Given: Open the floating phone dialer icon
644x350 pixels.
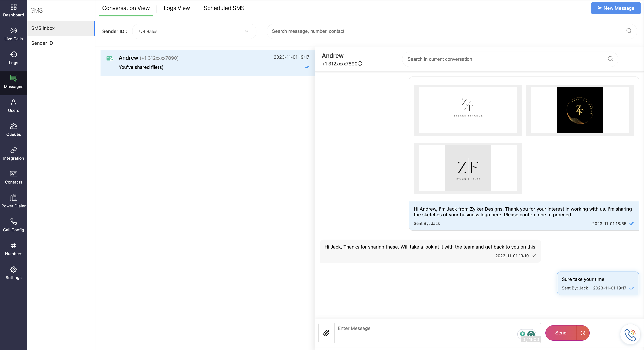Looking at the screenshot, I should coord(630,334).
